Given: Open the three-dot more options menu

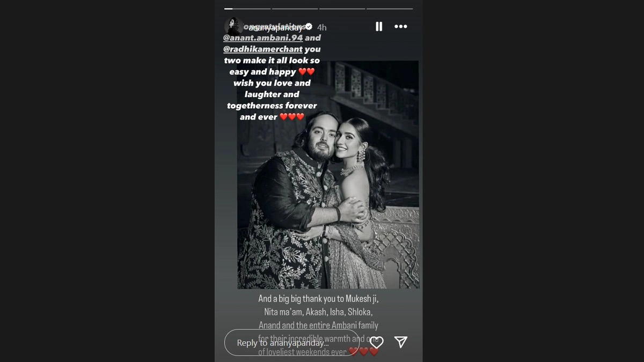Looking at the screenshot, I should pos(401,26).
